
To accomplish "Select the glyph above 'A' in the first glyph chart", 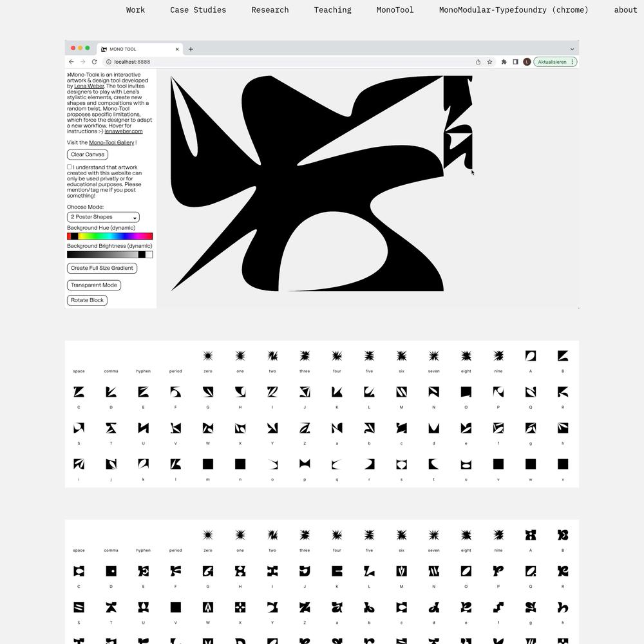I will click(x=531, y=355).
